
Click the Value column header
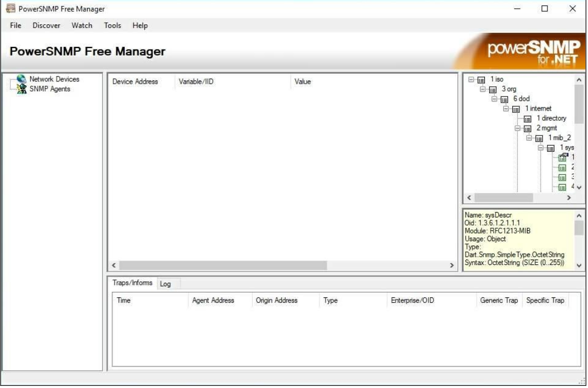[x=374, y=81]
